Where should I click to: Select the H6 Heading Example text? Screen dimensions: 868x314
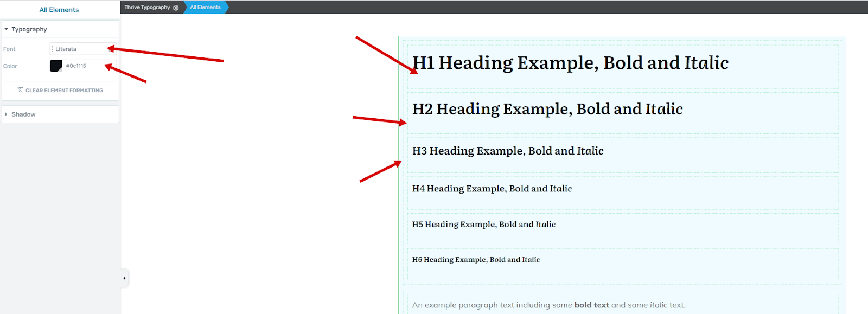(x=476, y=260)
